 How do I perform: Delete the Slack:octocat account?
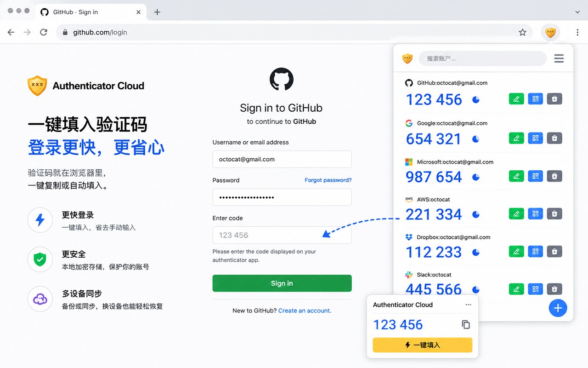[554, 289]
